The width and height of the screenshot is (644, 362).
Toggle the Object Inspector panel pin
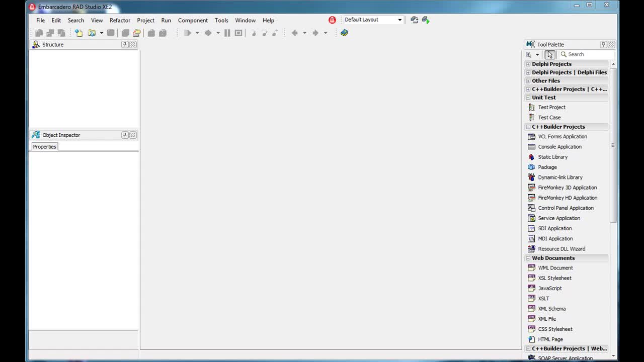[125, 135]
